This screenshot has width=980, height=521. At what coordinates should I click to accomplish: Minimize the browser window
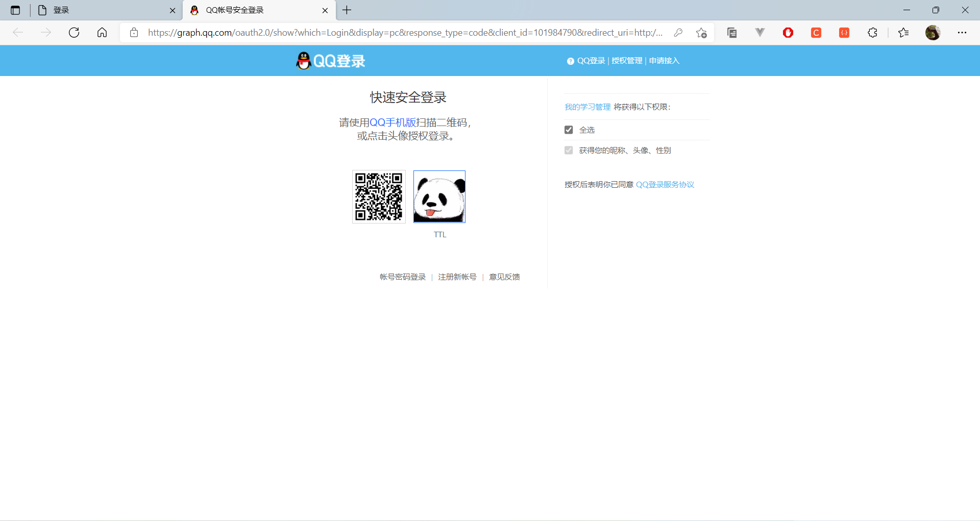906,10
